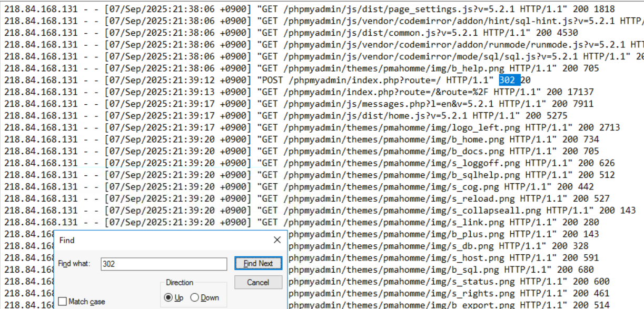The width and height of the screenshot is (644, 309).
Task: Click the 21:39:13 timestamp in the log
Action: pos(193,92)
